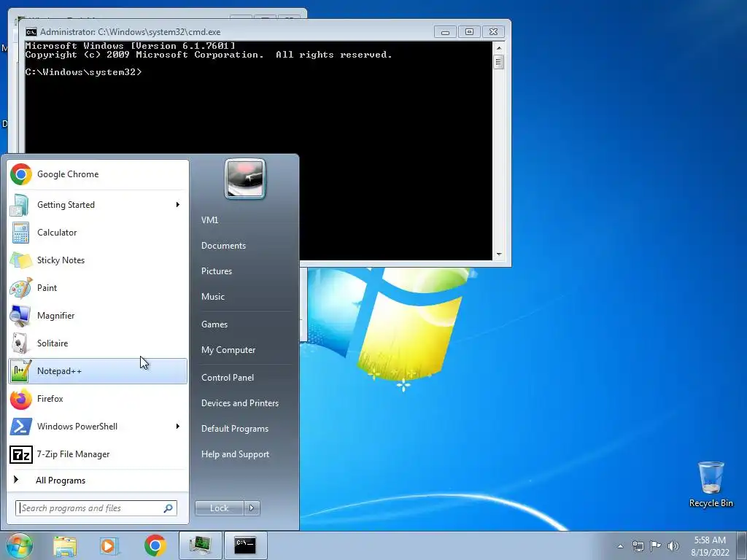This screenshot has width=747, height=560.
Task: Click the clock and date
Action: point(710,546)
